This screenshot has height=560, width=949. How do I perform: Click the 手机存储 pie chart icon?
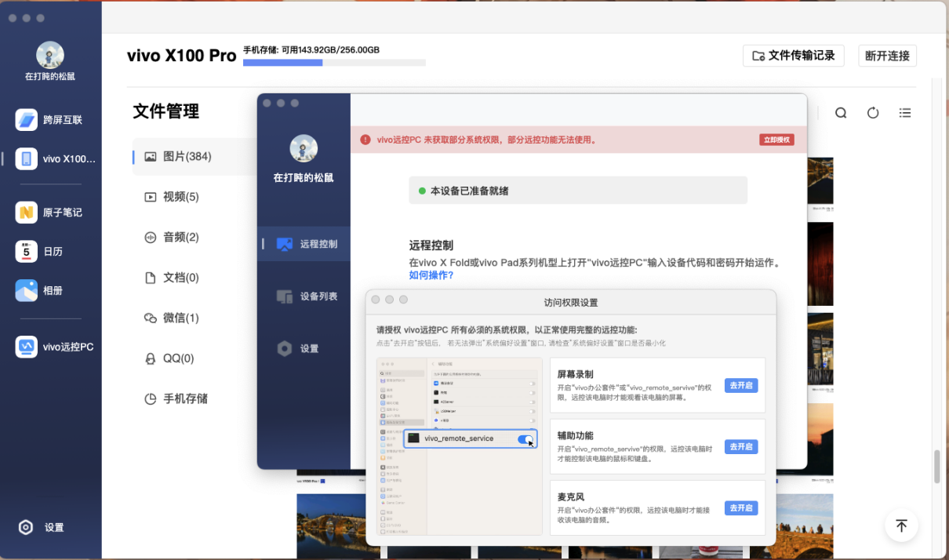pos(150,398)
